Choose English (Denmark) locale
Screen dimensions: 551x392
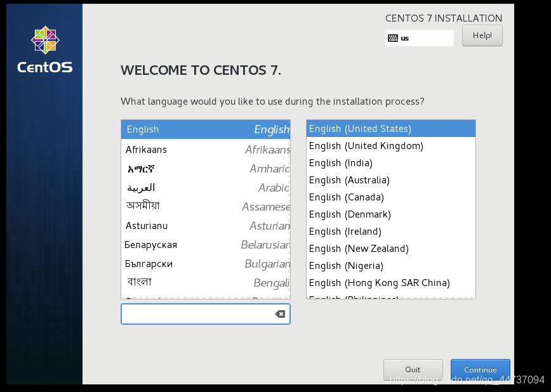[x=391, y=214]
